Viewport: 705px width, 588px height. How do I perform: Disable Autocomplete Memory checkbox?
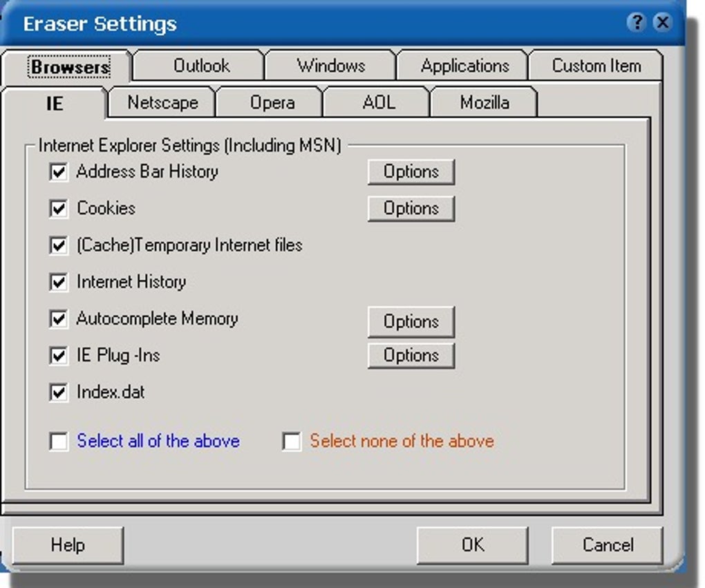[x=59, y=319]
